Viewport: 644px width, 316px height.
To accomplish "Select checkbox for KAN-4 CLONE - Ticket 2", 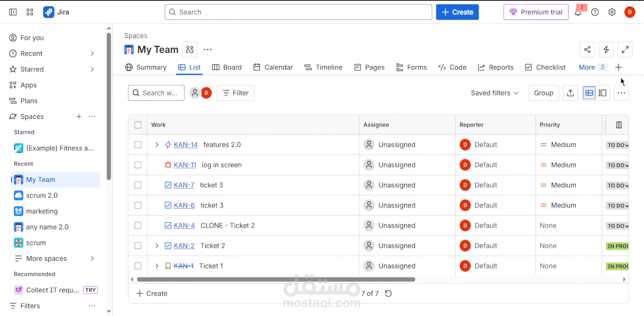I will [138, 225].
